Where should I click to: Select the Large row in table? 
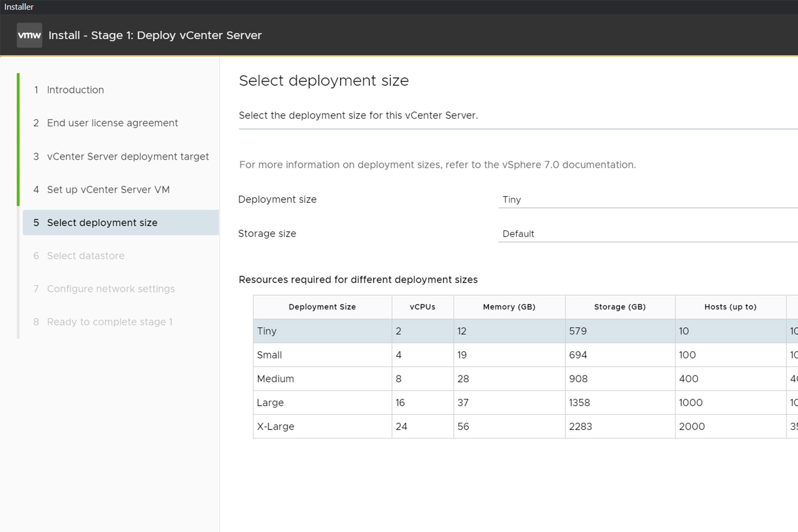525,402
